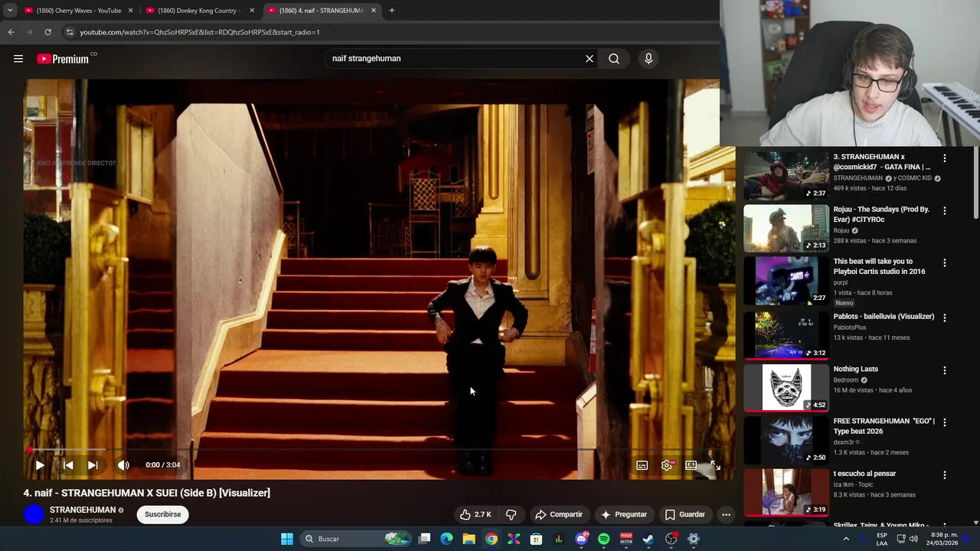The width and height of the screenshot is (980, 551).
Task: Open OBS Studio from the taskbar
Action: (671, 539)
